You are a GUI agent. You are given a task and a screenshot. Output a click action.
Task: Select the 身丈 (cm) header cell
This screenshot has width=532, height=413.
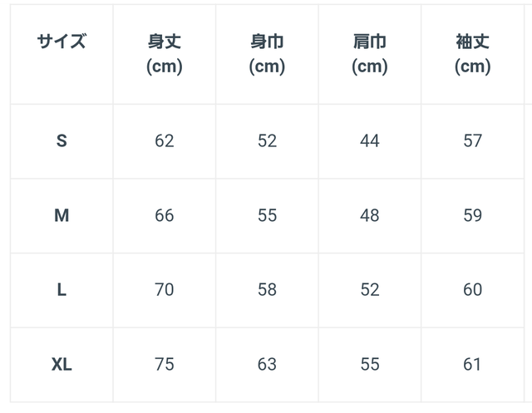click(165, 54)
